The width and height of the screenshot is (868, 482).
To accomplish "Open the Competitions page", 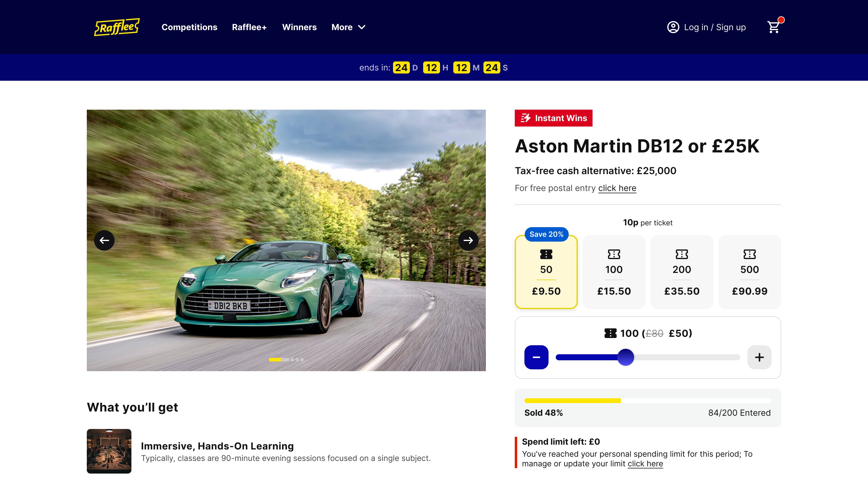I will [189, 27].
